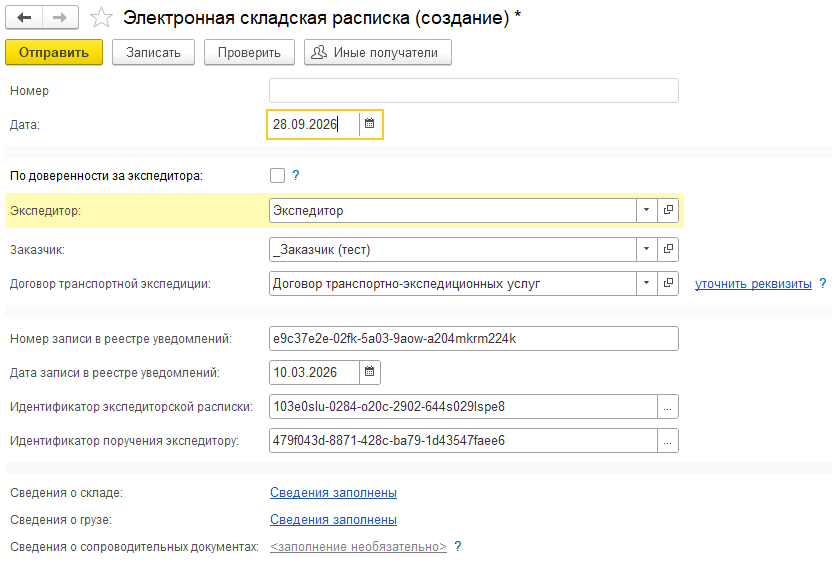The height and width of the screenshot is (567, 832).
Task: Show help next to уточнить реквизиты
Action: [x=822, y=283]
